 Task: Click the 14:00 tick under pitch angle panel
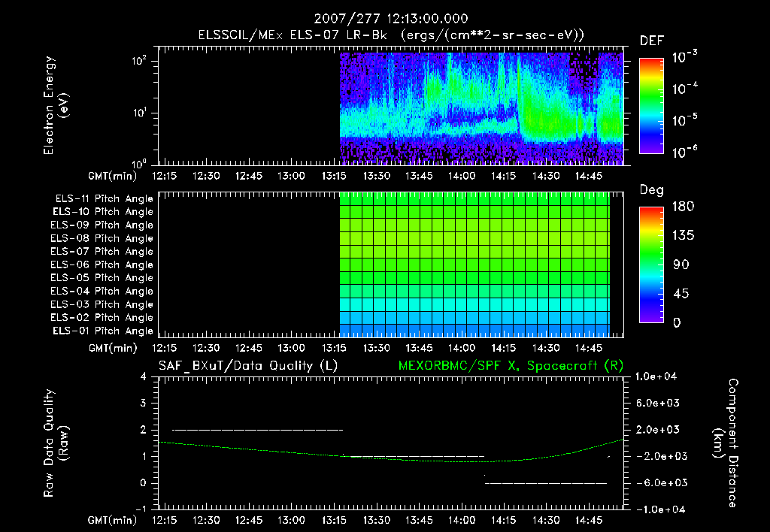coord(462,348)
